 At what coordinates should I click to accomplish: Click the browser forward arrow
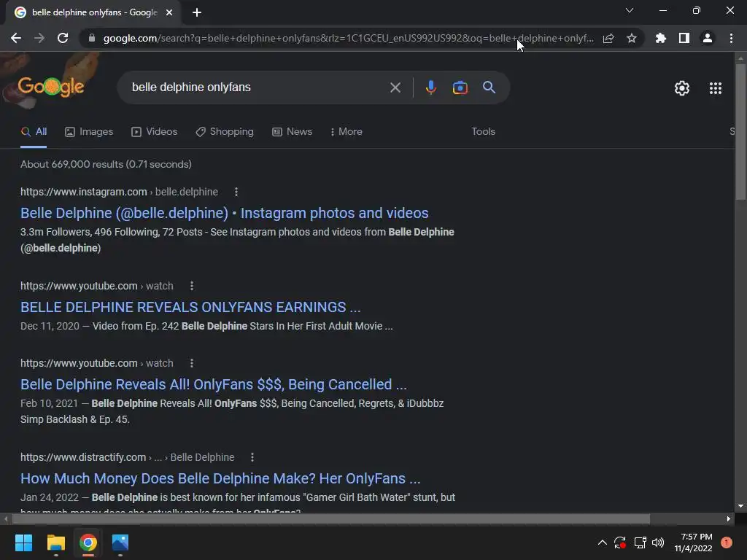(39, 38)
